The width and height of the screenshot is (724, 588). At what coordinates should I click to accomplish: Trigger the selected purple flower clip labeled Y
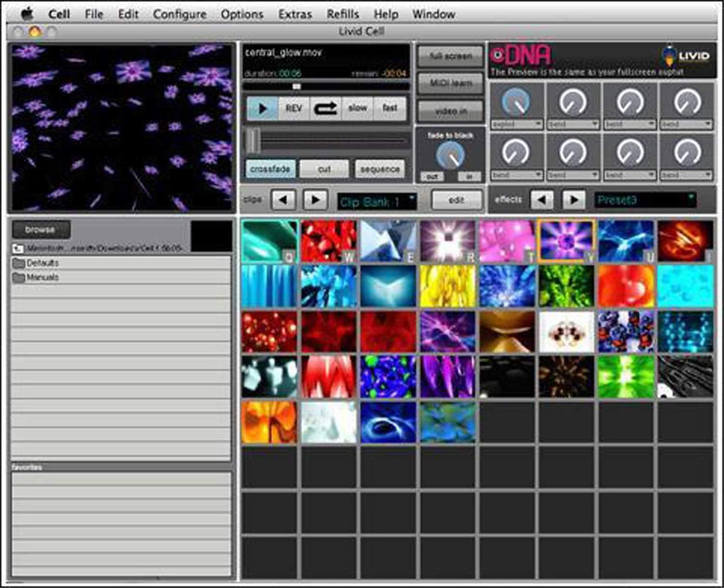pyautogui.click(x=566, y=241)
